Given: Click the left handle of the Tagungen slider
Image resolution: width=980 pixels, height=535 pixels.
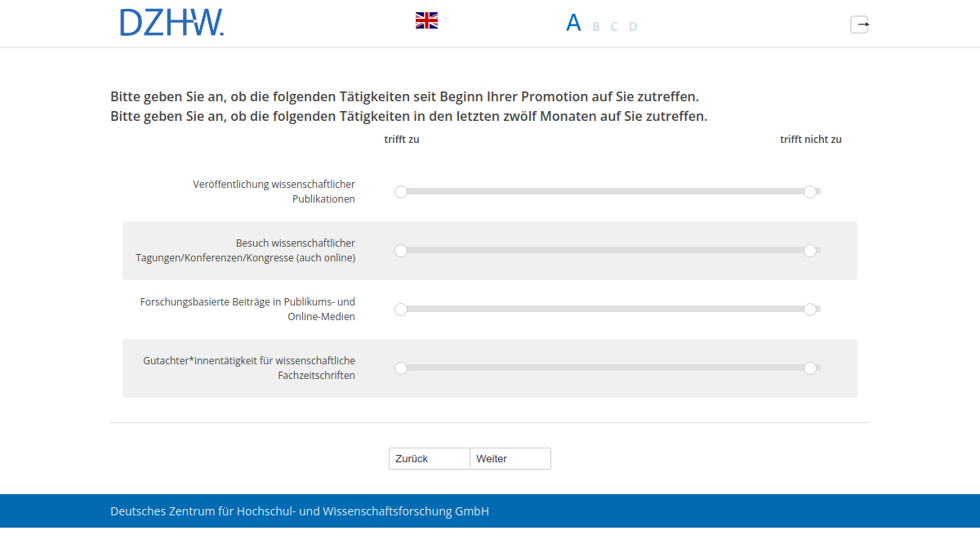Looking at the screenshot, I should click(x=401, y=251).
